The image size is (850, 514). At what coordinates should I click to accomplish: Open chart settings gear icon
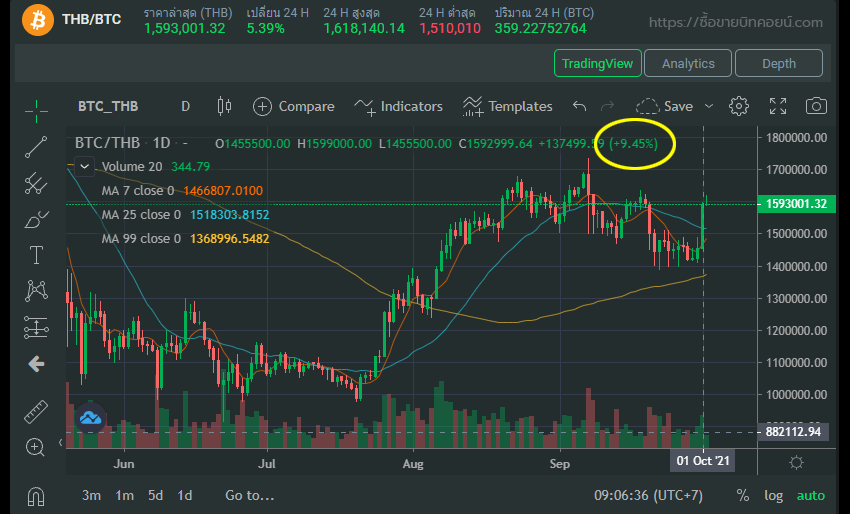[739, 106]
